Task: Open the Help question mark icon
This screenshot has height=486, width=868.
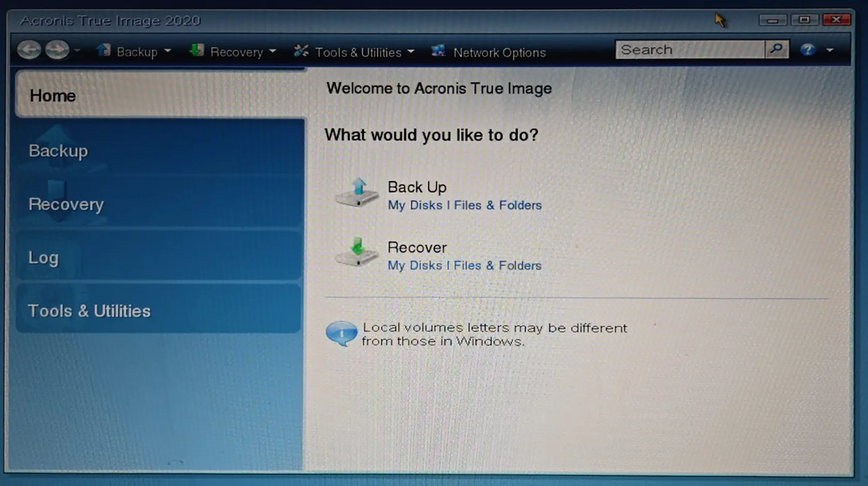Action: click(808, 50)
